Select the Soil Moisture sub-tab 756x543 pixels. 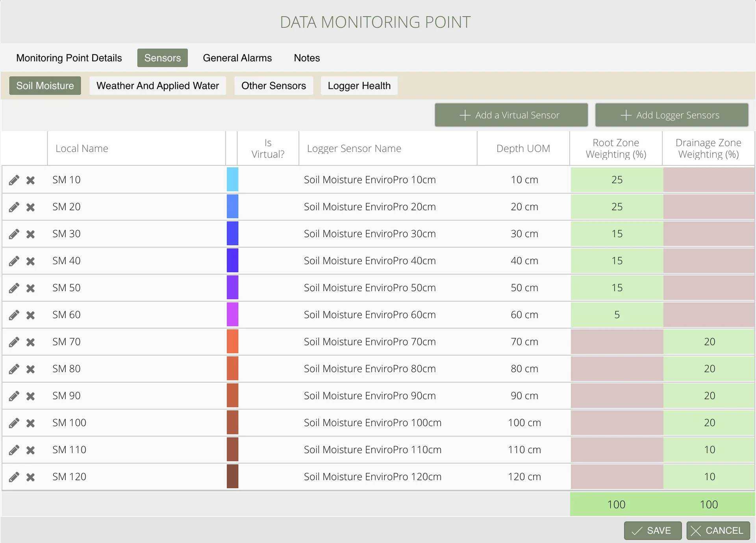[45, 85]
